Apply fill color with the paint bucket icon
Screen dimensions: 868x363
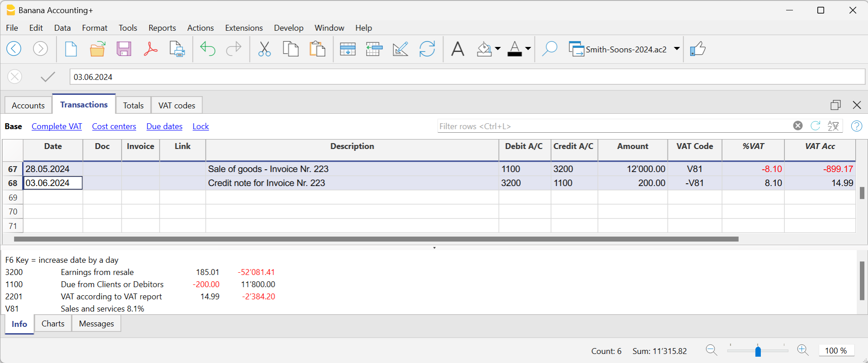tap(484, 48)
